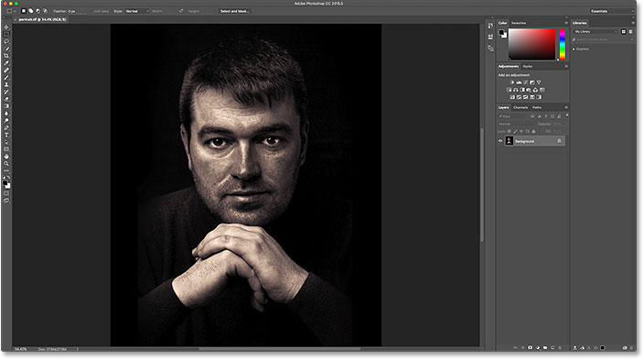Choose Intersect with Selection mode

[45, 11]
